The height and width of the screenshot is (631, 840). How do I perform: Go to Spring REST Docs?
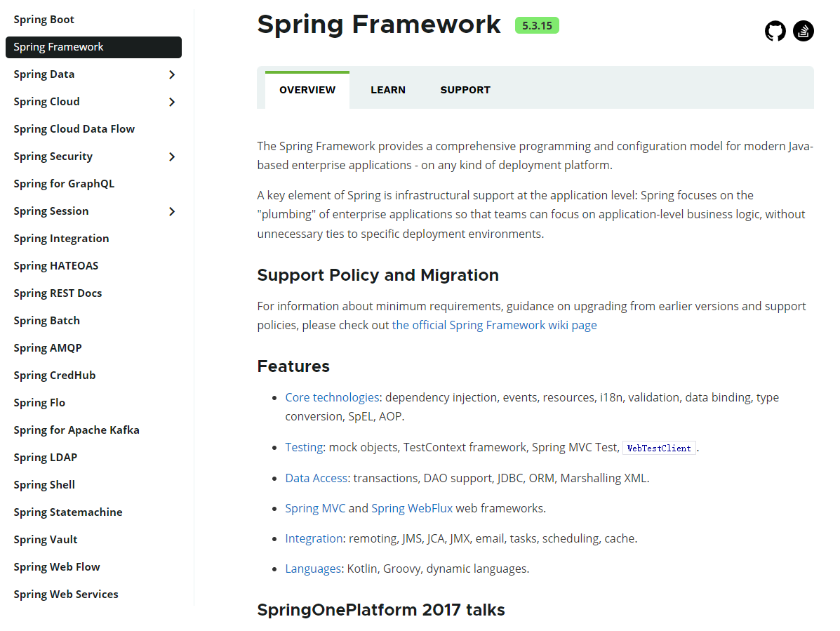pyautogui.click(x=58, y=293)
